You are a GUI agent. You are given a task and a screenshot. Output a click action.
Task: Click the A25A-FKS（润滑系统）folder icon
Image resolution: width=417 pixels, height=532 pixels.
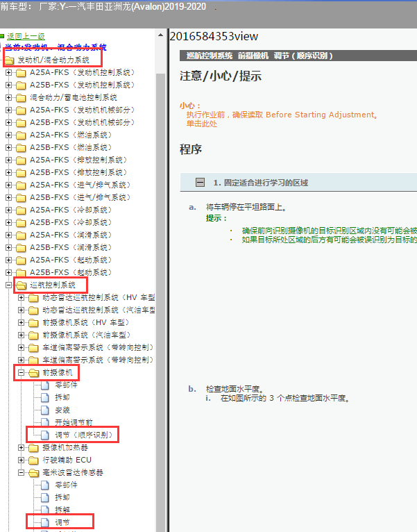coord(21,235)
